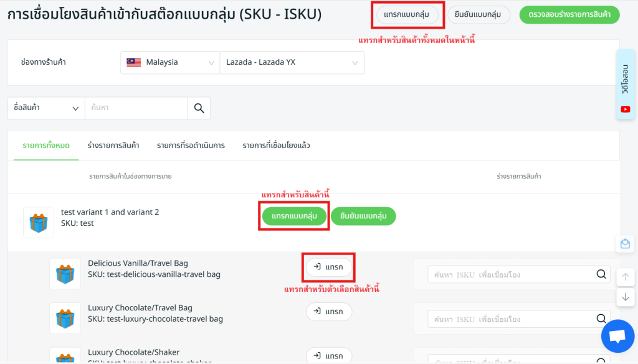Open the YouTube video side tab
The width and height of the screenshot is (638, 364).
[x=626, y=84]
